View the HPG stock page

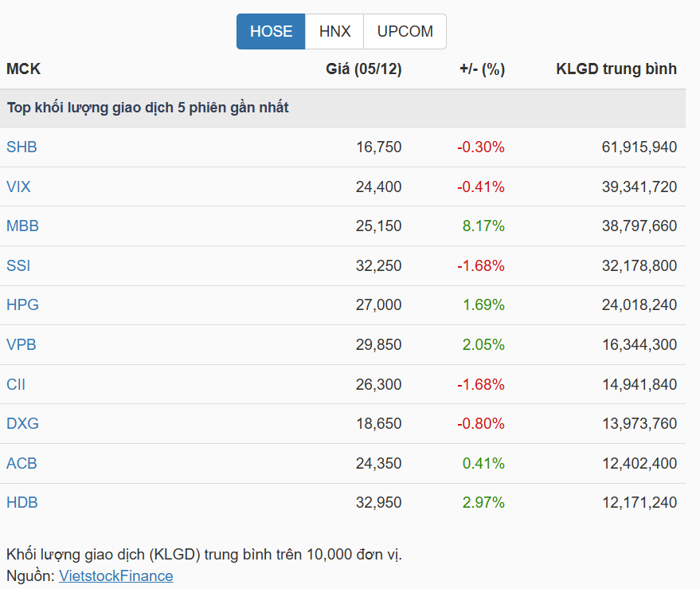pyautogui.click(x=22, y=304)
